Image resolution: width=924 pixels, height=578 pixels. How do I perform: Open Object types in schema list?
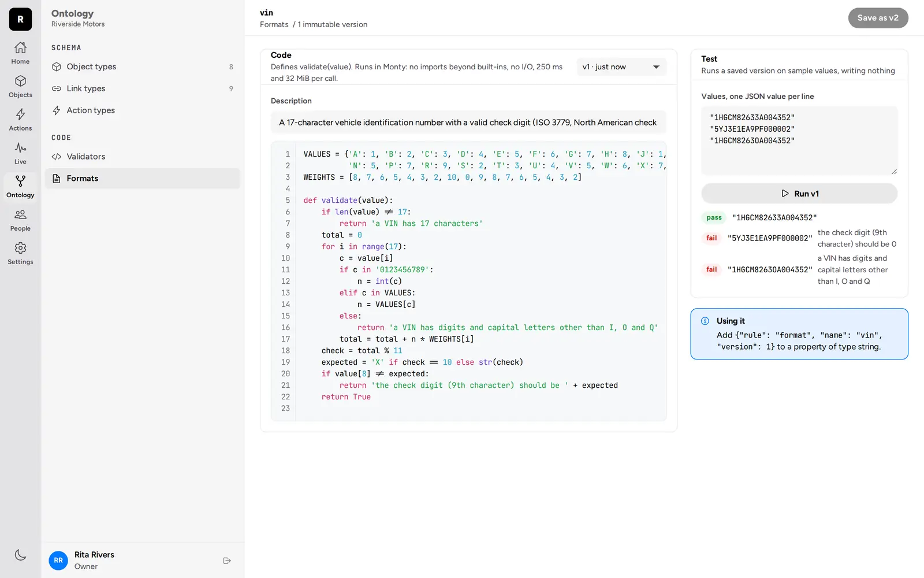click(142, 66)
